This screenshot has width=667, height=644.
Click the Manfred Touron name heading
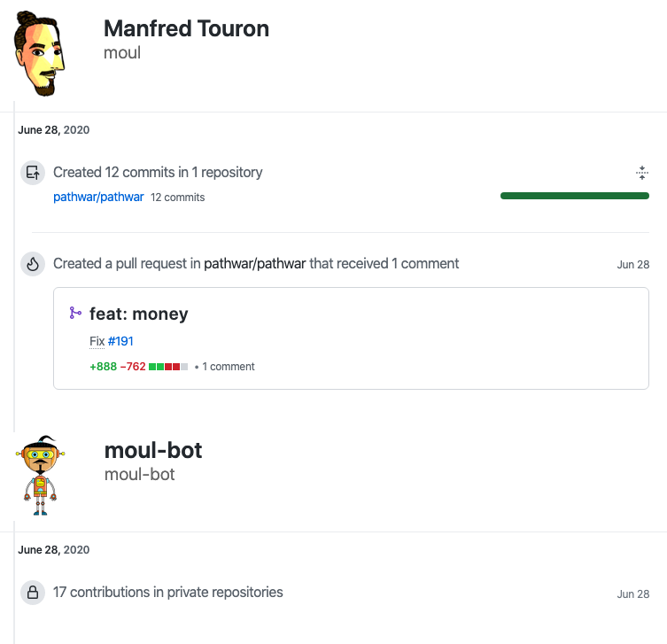tap(186, 29)
